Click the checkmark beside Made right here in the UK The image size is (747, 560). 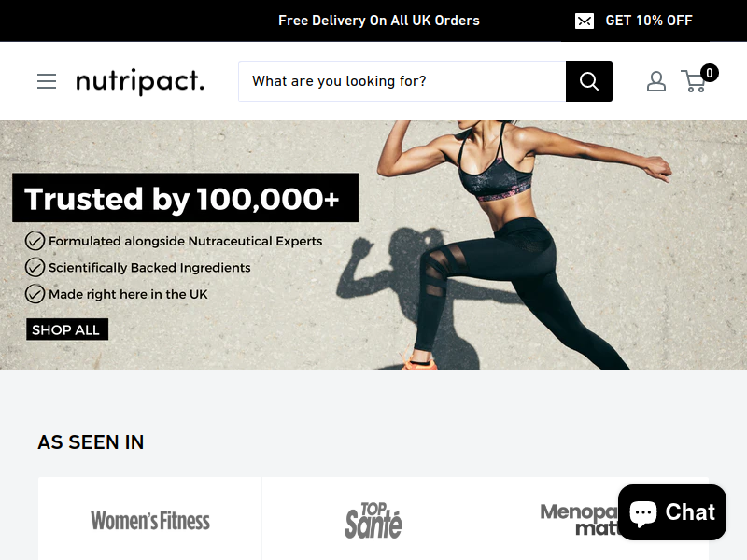pyautogui.click(x=35, y=294)
